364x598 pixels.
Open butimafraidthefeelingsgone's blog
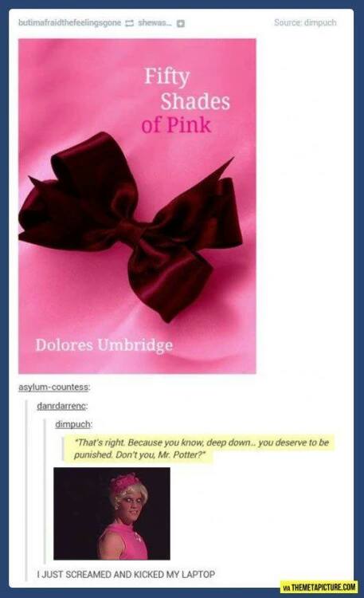click(x=70, y=23)
